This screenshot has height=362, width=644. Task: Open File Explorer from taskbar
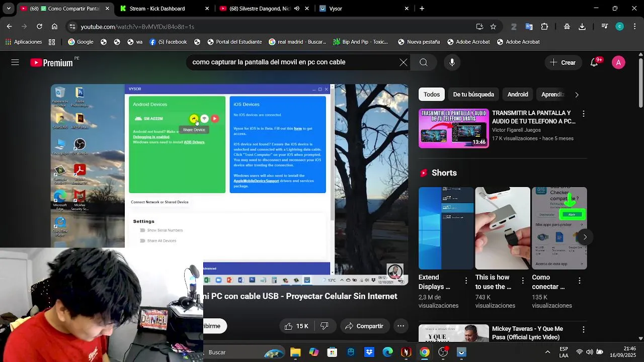tap(295, 352)
